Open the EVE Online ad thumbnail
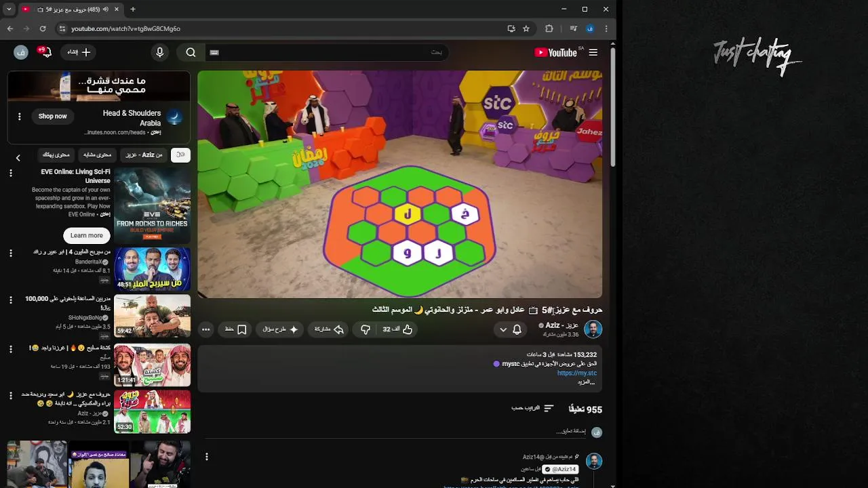The height and width of the screenshot is (488, 868). [152, 205]
